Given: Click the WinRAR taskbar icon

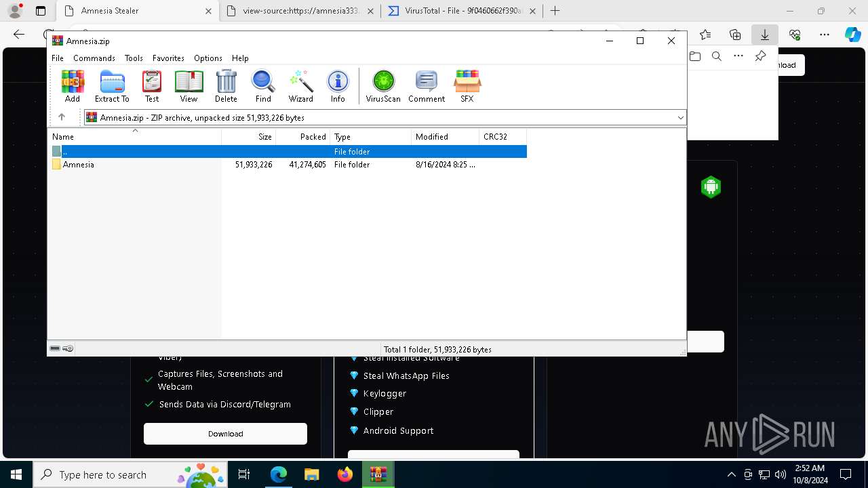Looking at the screenshot, I should point(378,474).
